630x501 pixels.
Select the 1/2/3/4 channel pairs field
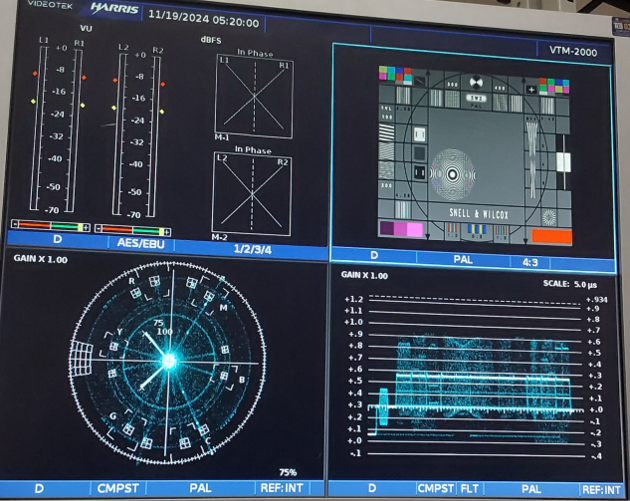[252, 249]
